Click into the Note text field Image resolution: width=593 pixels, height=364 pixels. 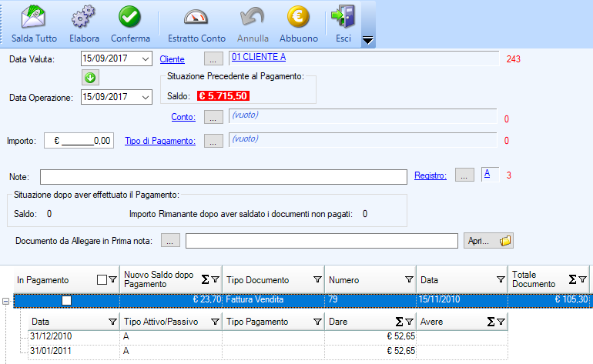pos(223,177)
